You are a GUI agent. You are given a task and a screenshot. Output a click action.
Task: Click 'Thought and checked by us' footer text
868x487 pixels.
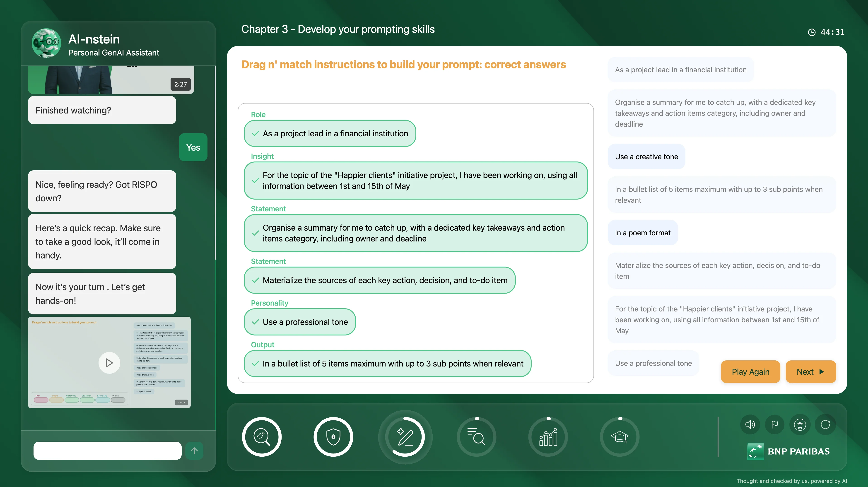point(791,481)
